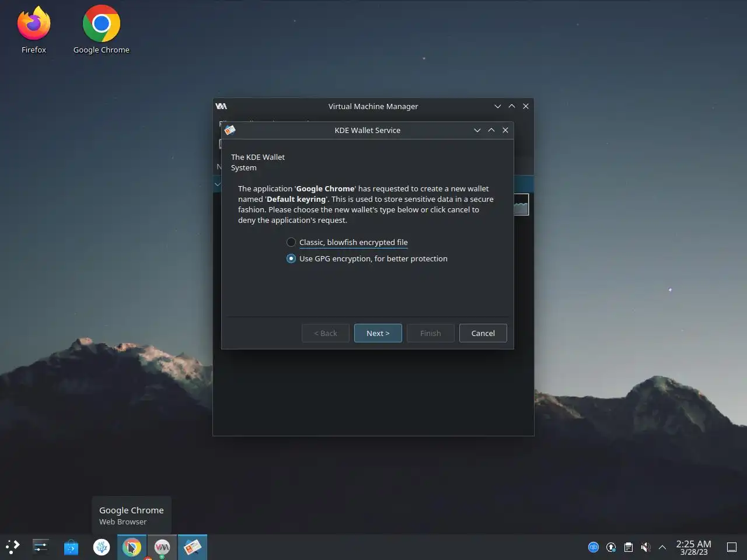Click the Next button
Image resolution: width=747 pixels, height=560 pixels.
[378, 333]
